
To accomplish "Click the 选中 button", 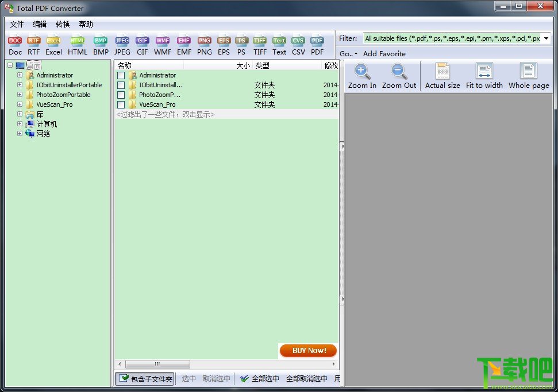I will [189, 378].
